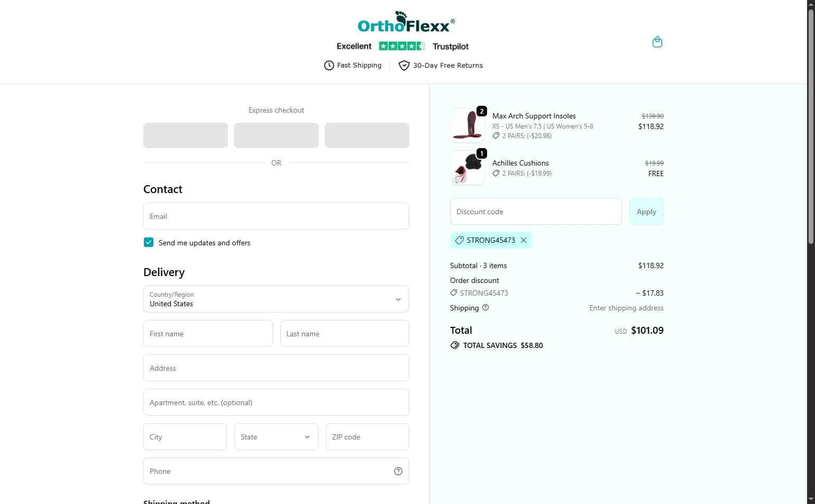Click the scrollbar down arrow

811,499
